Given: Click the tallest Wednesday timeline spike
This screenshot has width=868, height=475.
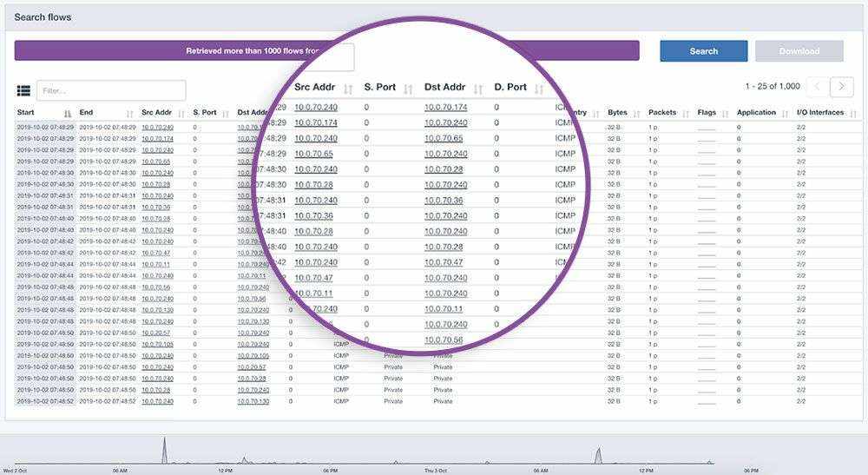Looking at the screenshot, I should point(164,450).
